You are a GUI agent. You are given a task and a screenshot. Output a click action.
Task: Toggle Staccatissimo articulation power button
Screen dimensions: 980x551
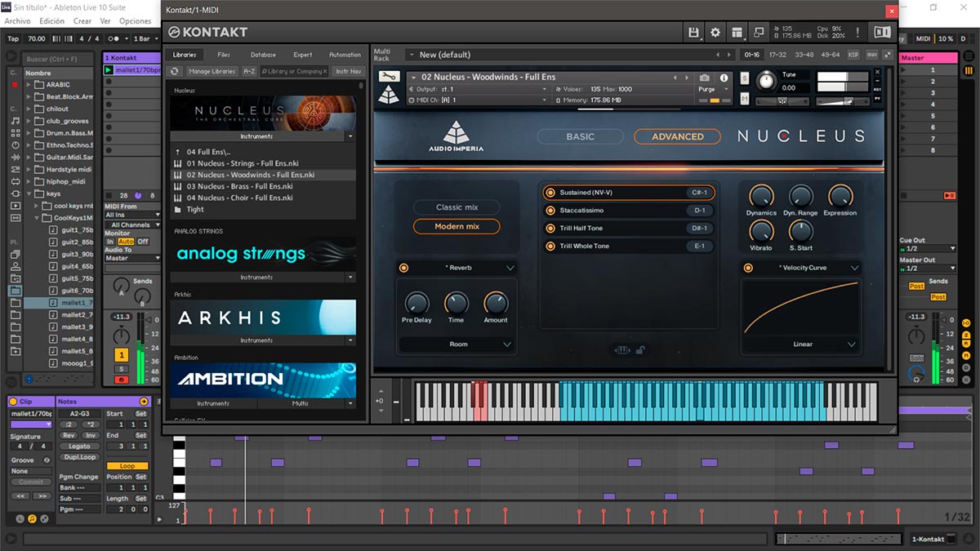coord(550,211)
